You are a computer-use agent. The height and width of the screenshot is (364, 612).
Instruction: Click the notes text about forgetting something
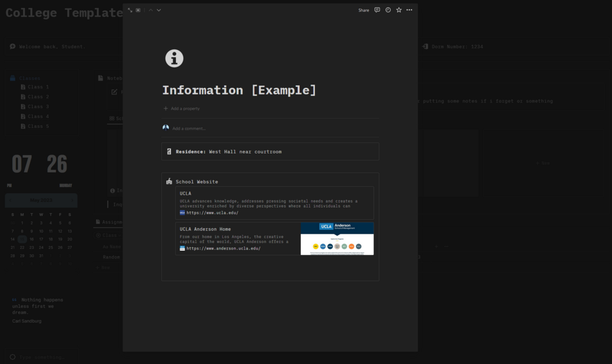pyautogui.click(x=485, y=101)
